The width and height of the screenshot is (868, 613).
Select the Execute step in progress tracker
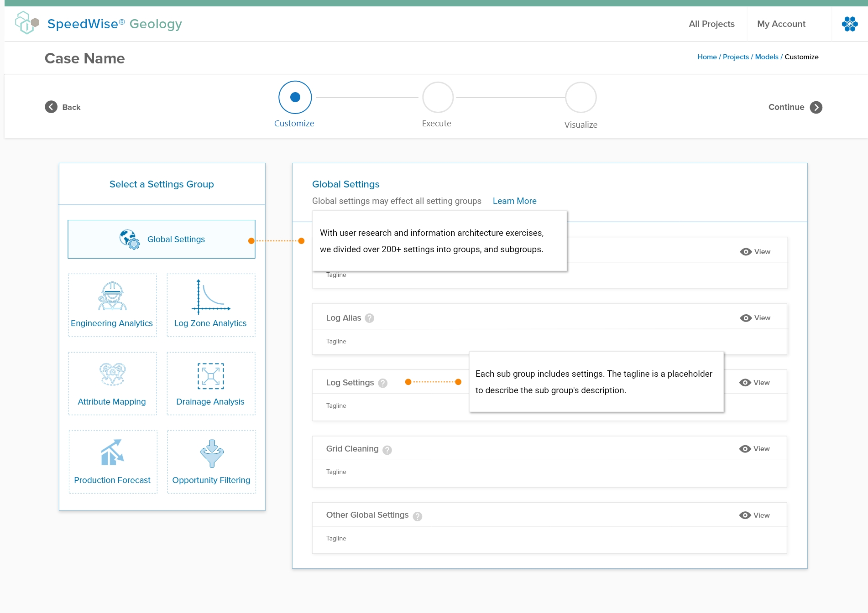[438, 98]
